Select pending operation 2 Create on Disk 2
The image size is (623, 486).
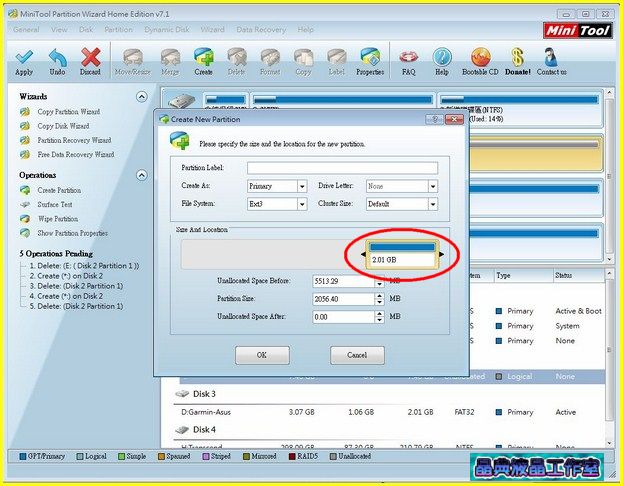pos(66,276)
